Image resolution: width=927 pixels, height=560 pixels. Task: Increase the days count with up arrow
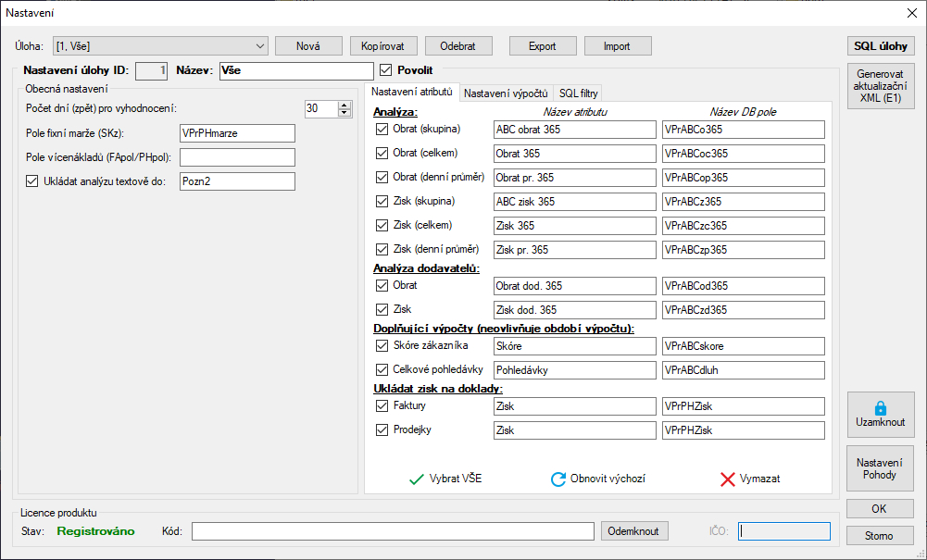[x=345, y=105]
